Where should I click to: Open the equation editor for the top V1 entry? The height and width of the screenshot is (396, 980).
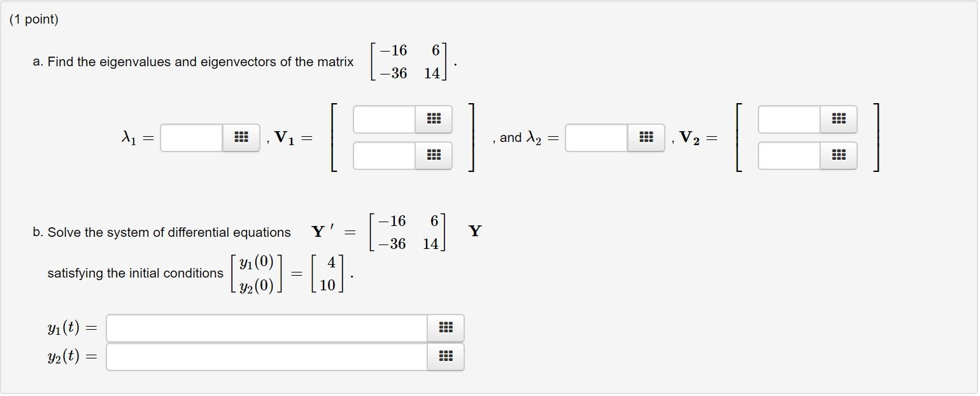[x=434, y=118]
